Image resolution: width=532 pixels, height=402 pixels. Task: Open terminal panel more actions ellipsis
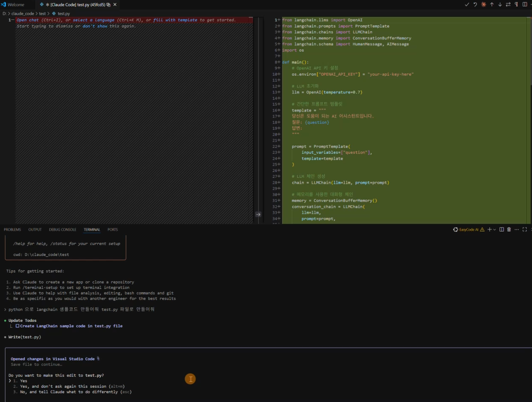coord(517,229)
